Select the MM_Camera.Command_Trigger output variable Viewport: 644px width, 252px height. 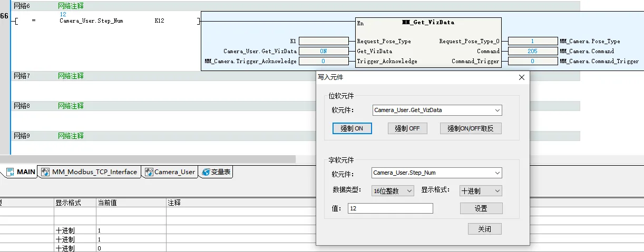coord(599,61)
